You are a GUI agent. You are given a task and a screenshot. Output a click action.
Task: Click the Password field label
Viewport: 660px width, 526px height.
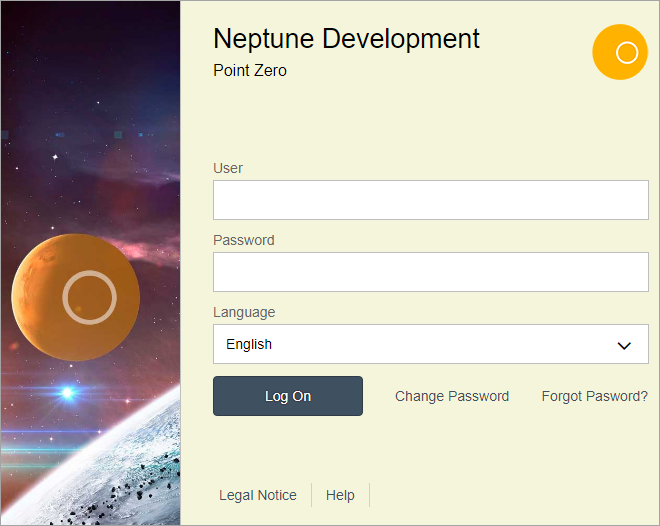tap(243, 240)
